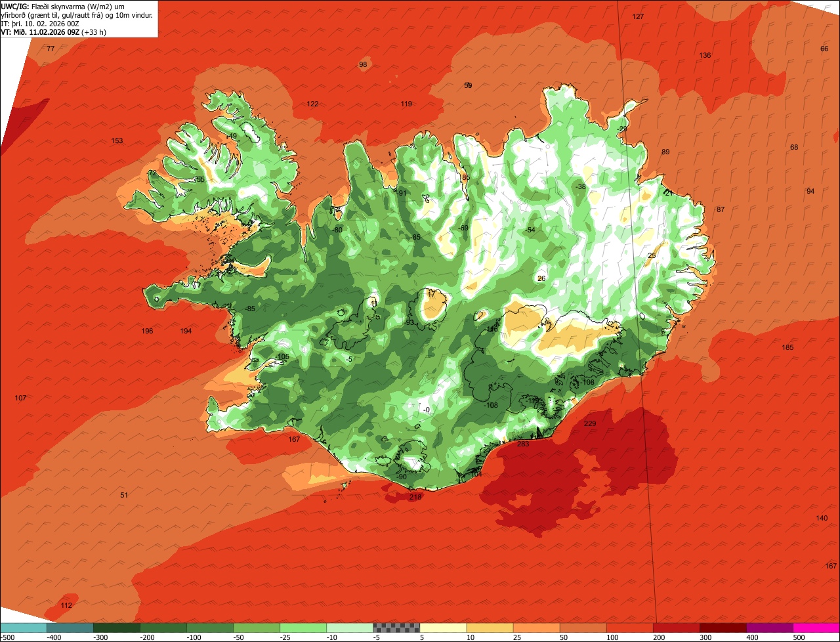Select the -50 to -25 green swatch
Screen dimensions: 840x642
click(x=257, y=628)
